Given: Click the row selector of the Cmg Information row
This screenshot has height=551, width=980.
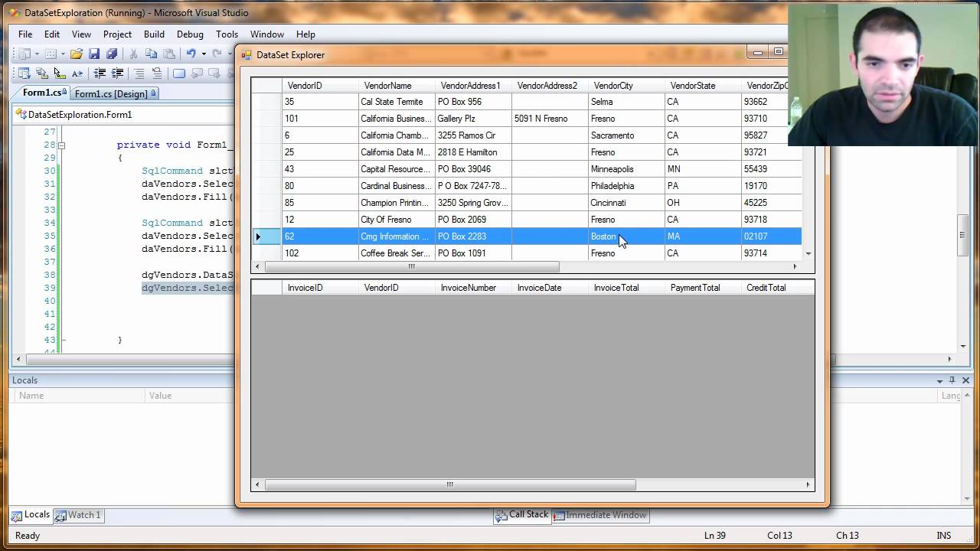Looking at the screenshot, I should (x=266, y=236).
